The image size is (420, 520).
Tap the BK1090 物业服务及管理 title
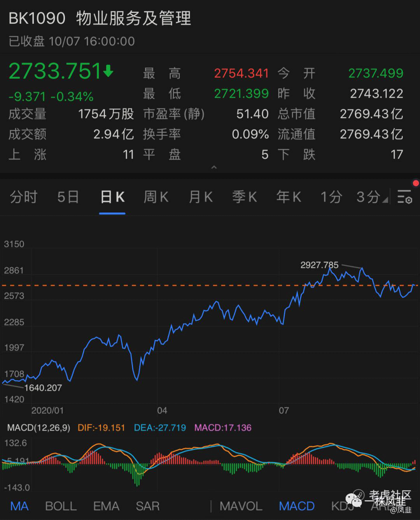click(x=100, y=18)
